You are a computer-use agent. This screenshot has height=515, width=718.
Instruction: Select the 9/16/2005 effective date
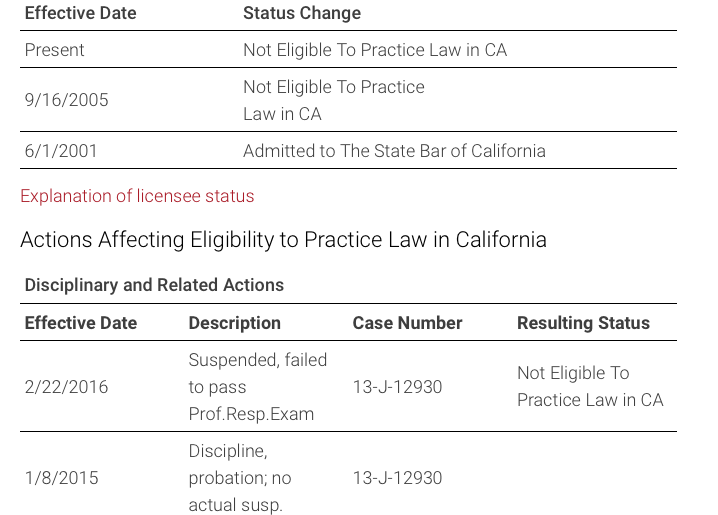[66, 100]
